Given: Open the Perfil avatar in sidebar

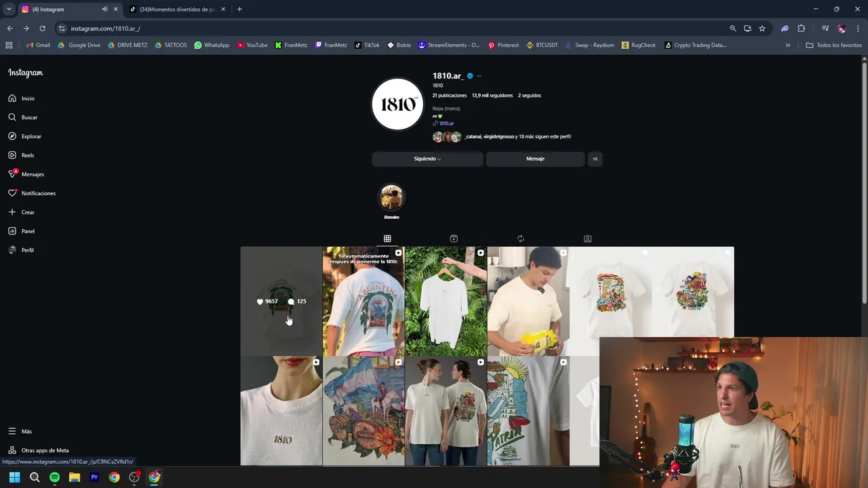Looking at the screenshot, I should point(12,250).
